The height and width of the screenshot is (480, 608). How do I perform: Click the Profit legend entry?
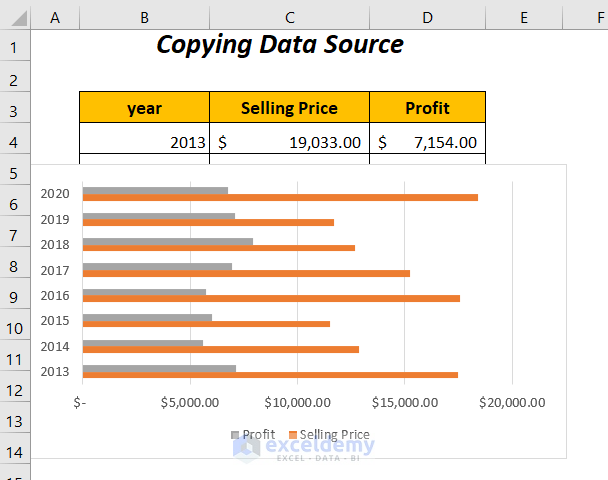click(253, 434)
